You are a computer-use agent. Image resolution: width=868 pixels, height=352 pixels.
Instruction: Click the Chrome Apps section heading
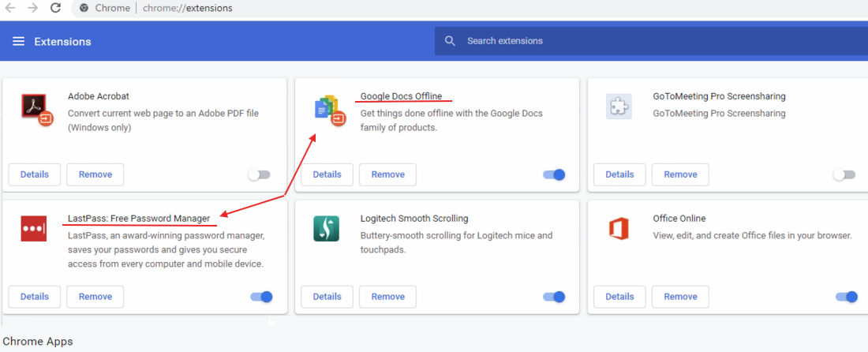click(x=38, y=342)
